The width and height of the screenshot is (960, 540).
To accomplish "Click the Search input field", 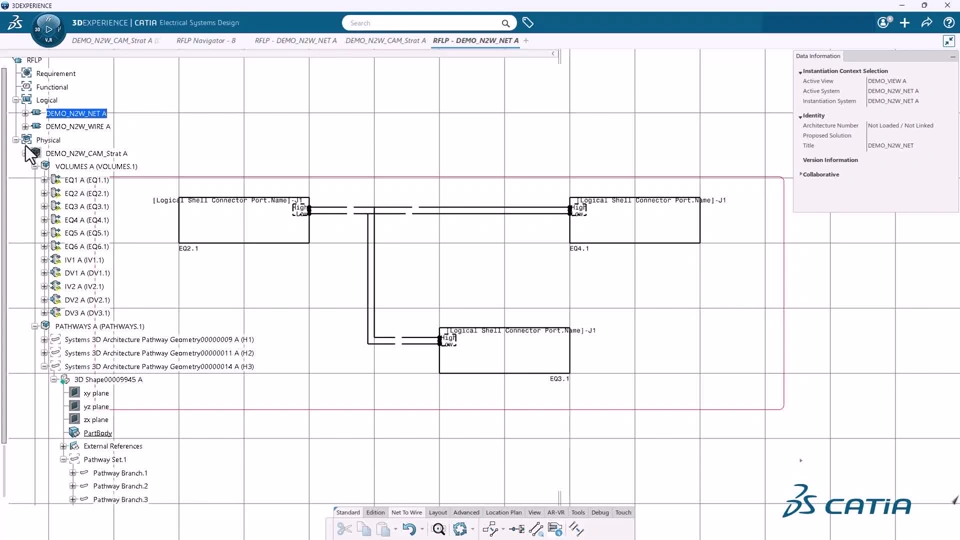I will 424,23.
